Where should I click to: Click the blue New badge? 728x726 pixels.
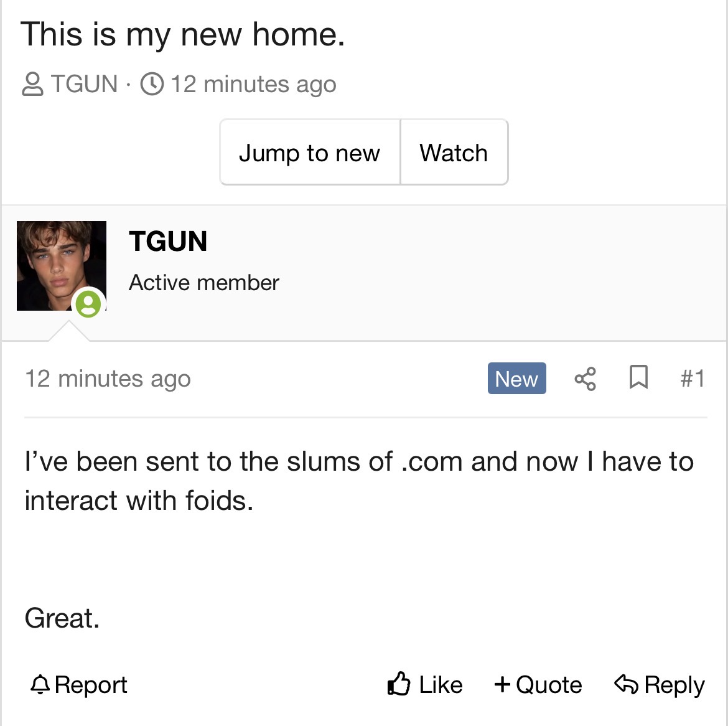click(x=516, y=378)
